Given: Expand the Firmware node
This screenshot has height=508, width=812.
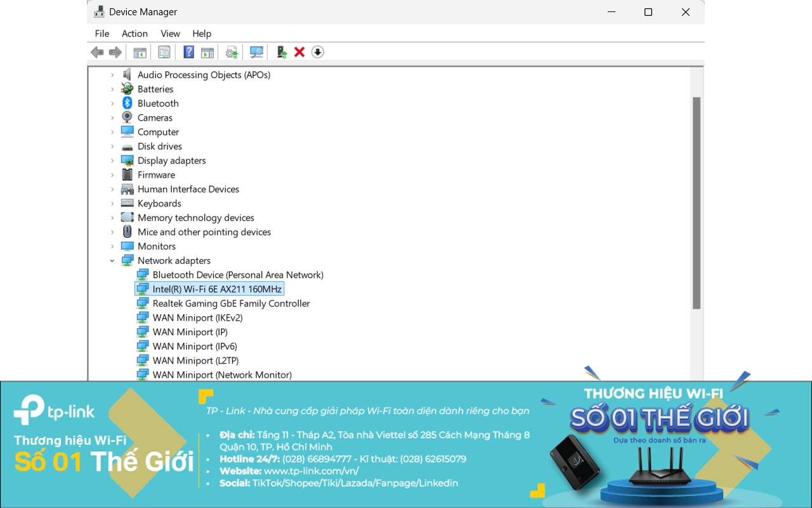Looking at the screenshot, I should click(x=112, y=175).
